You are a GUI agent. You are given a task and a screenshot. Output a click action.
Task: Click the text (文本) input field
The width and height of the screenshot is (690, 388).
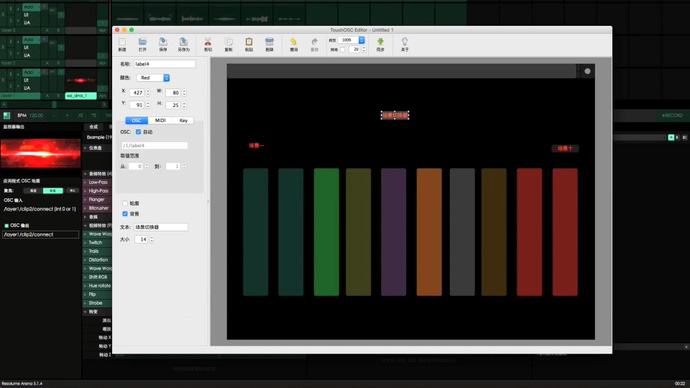pyautogui.click(x=161, y=227)
